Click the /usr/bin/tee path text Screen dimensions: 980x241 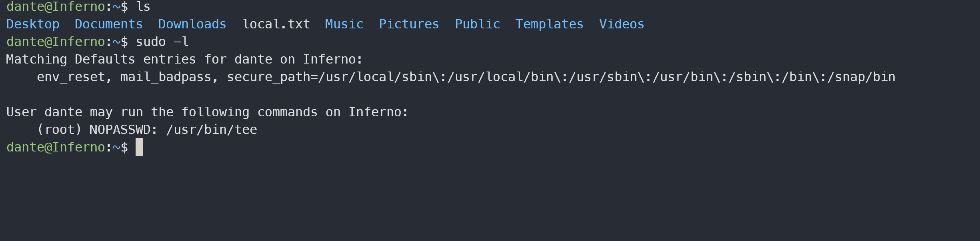point(212,129)
